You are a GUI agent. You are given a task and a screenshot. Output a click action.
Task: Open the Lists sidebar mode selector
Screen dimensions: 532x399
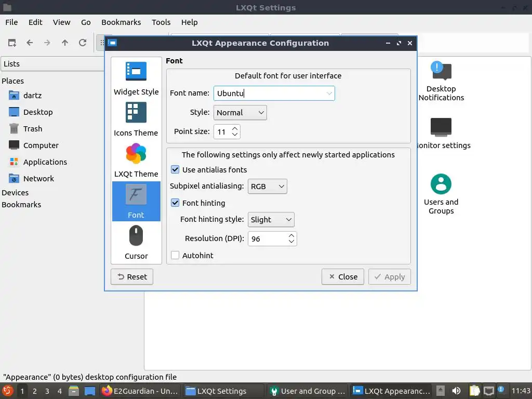[52, 64]
